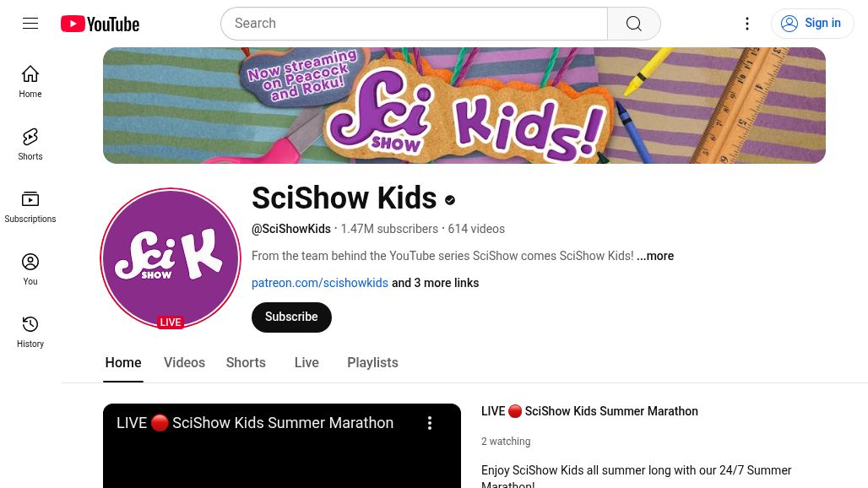Open the patreon.com/scishowkids link

pyautogui.click(x=319, y=283)
